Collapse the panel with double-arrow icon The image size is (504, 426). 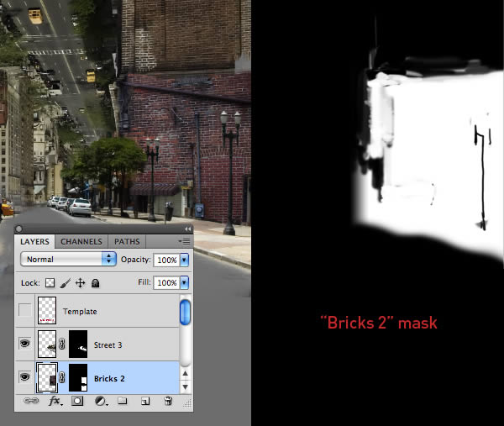click(x=187, y=229)
